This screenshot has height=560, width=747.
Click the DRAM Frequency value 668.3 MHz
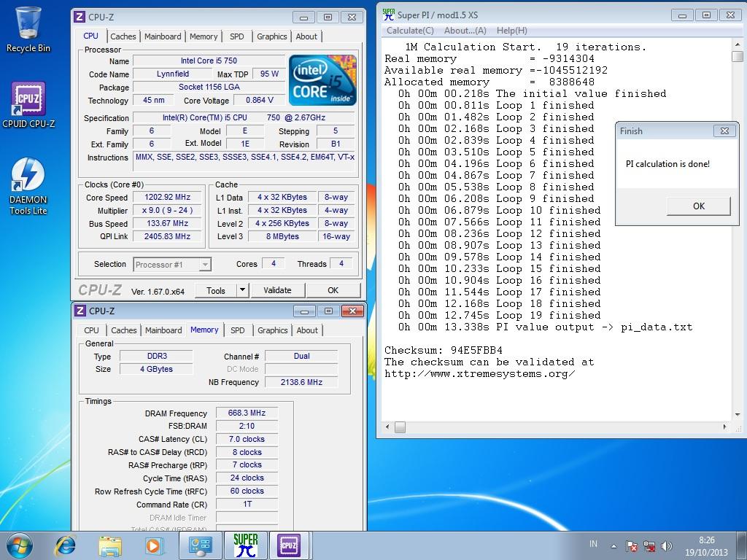[247, 413]
